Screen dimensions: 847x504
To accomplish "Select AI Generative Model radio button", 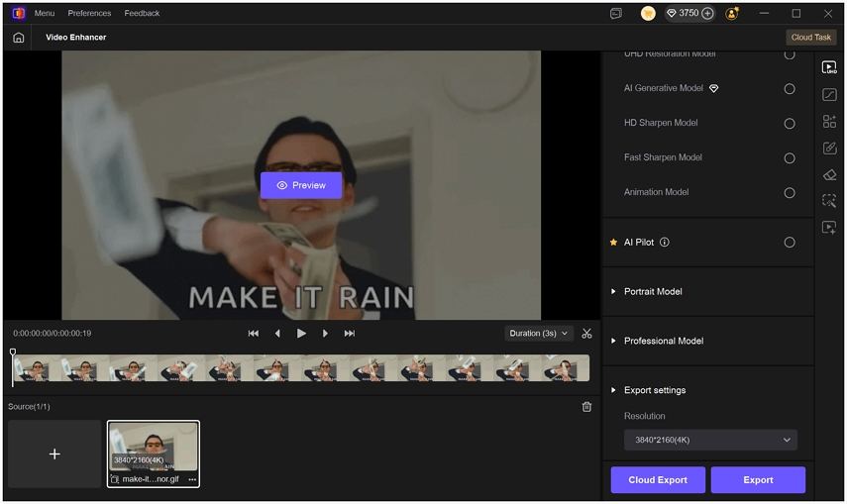I will coord(790,88).
